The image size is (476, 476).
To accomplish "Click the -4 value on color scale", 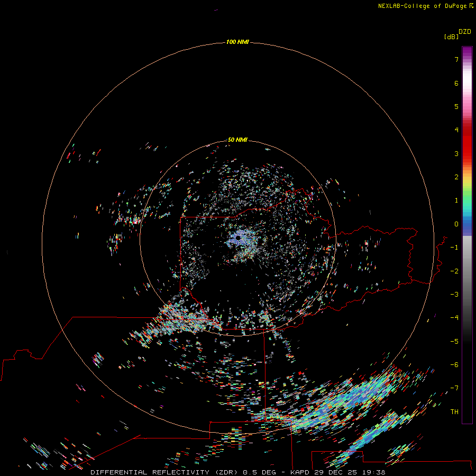I will pos(454,317).
